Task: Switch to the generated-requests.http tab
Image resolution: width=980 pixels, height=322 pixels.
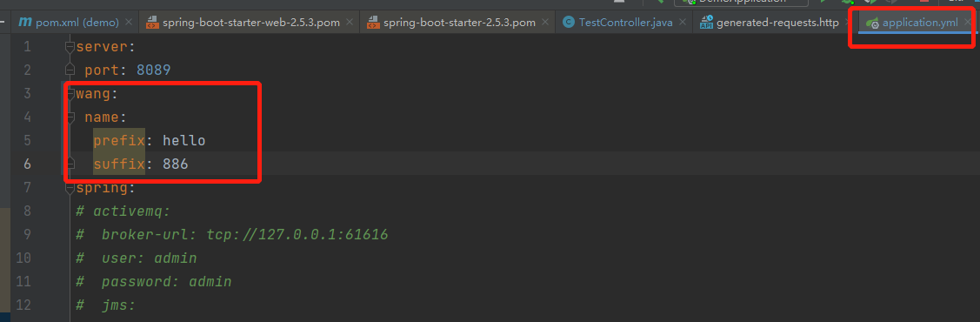Action: coord(774,23)
